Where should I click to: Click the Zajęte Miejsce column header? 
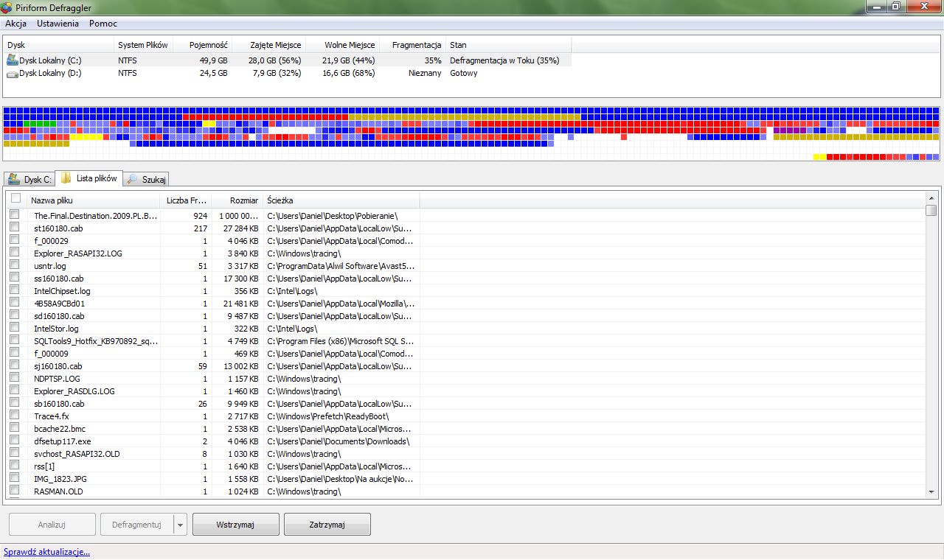click(x=268, y=45)
